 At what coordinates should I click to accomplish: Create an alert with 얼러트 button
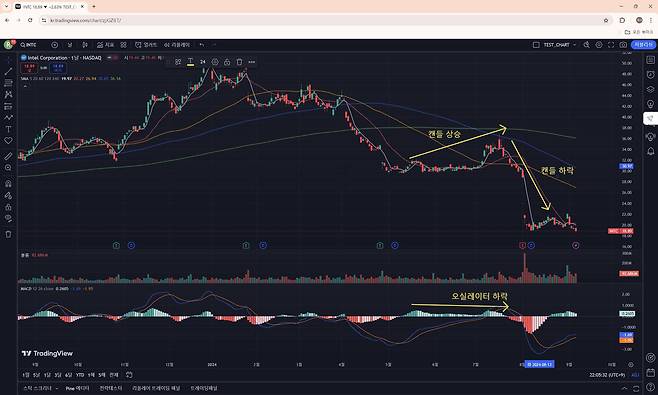coord(146,44)
